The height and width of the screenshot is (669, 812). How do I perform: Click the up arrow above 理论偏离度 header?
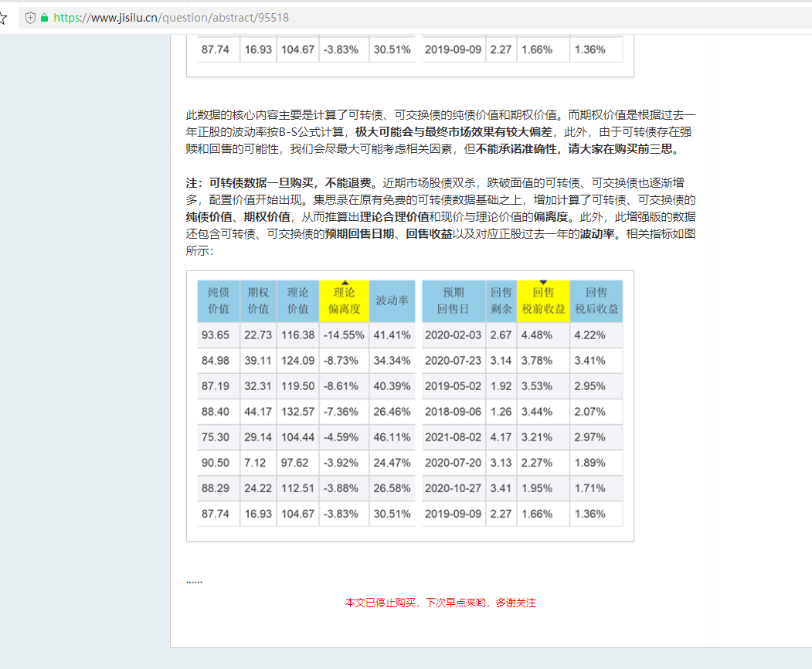click(x=344, y=283)
